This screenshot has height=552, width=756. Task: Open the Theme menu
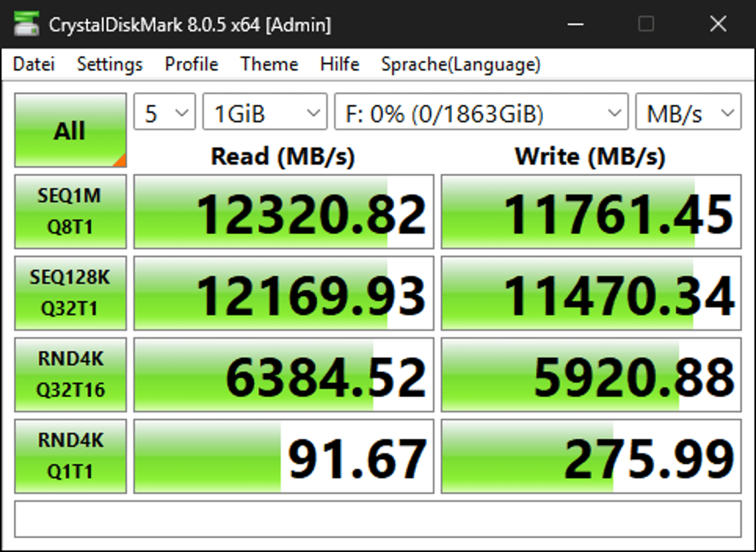(269, 64)
